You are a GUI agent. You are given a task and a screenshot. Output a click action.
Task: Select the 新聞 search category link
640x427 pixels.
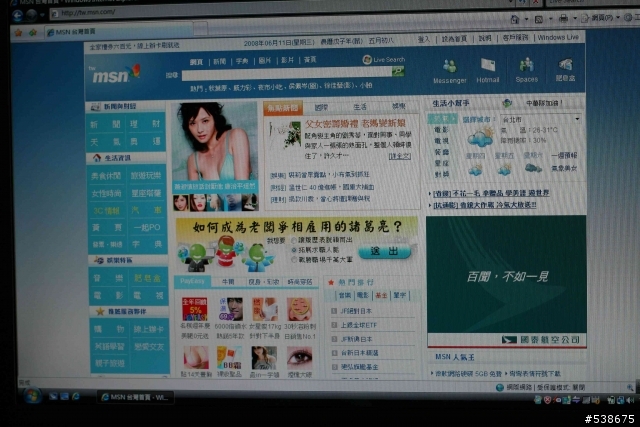pyautogui.click(x=220, y=61)
